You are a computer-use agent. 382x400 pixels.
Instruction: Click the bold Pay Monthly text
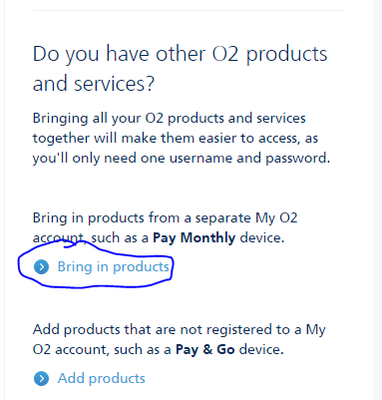click(194, 238)
